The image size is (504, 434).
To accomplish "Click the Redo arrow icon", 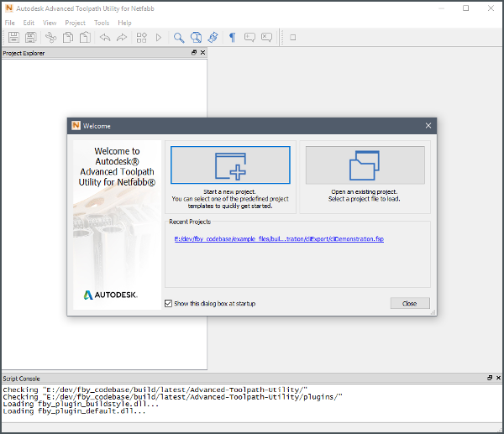I will 122,38.
